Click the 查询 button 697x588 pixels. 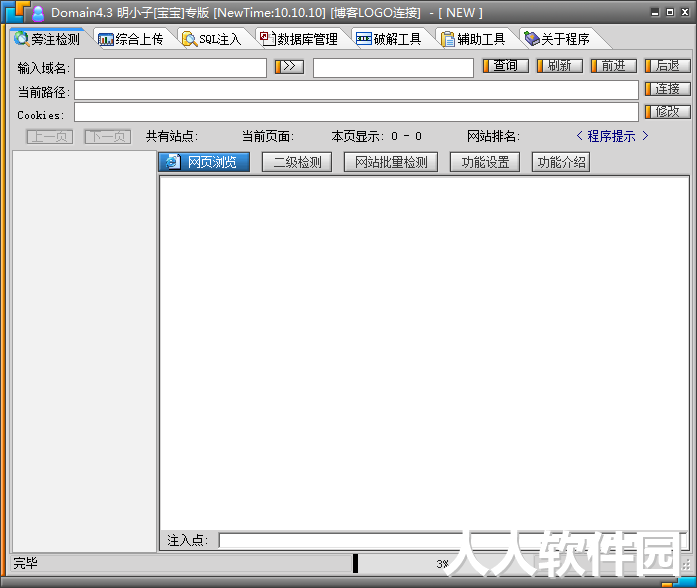pyautogui.click(x=506, y=66)
